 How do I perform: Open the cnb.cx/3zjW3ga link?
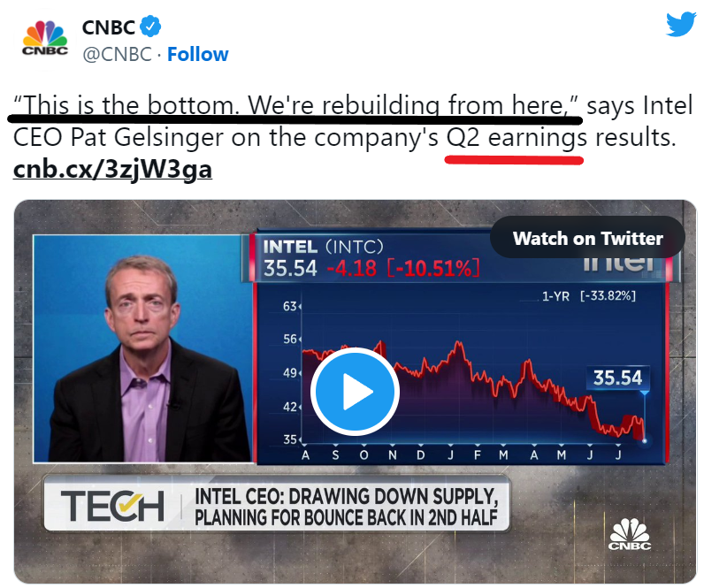pyautogui.click(x=112, y=169)
